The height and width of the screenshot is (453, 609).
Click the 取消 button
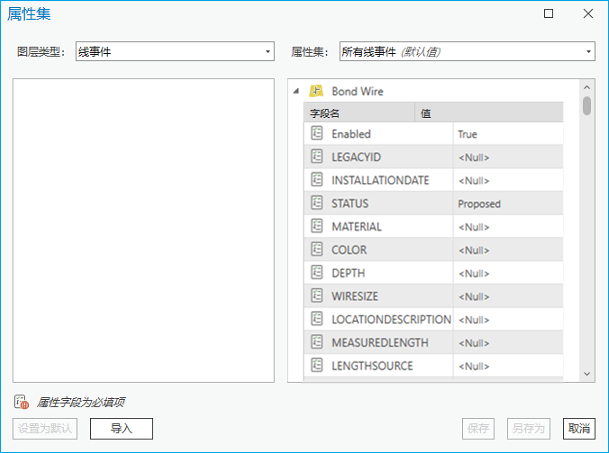click(579, 428)
